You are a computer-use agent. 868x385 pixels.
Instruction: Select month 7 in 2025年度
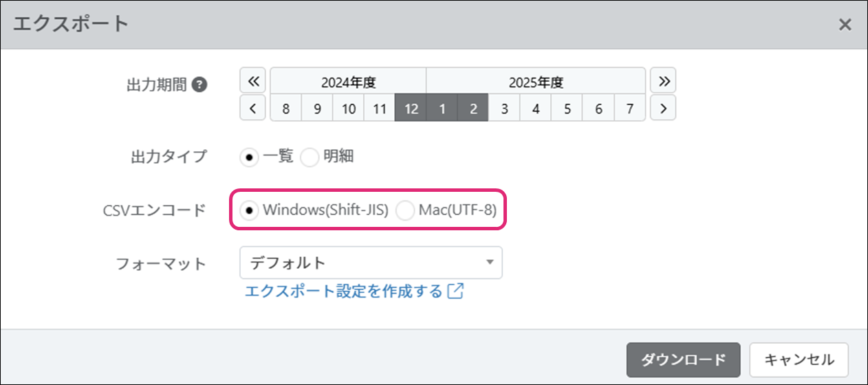tap(629, 109)
